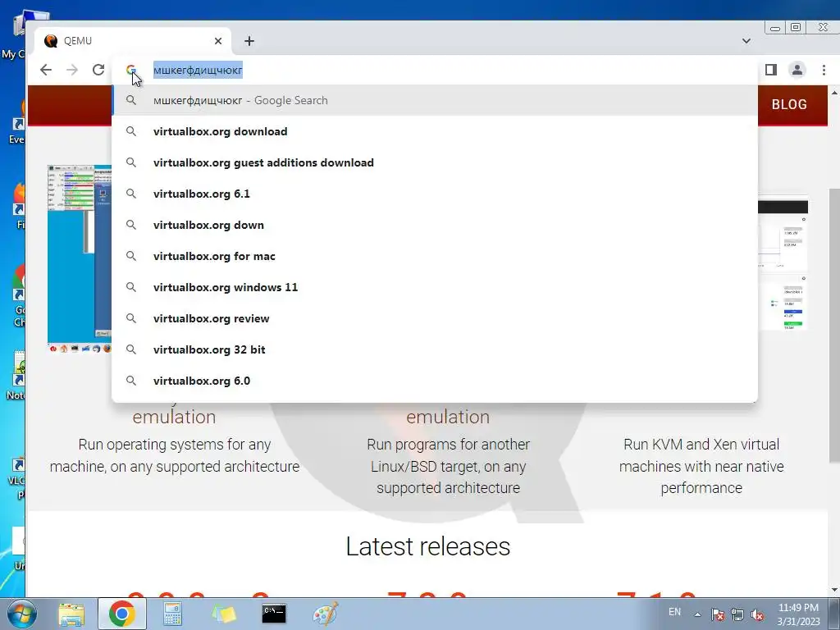This screenshot has width=840, height=630.
Task: Open the Windows Start menu
Action: [21, 614]
